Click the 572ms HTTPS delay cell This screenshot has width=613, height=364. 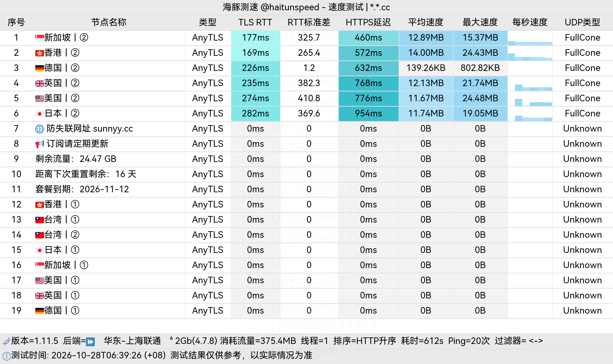pos(368,53)
